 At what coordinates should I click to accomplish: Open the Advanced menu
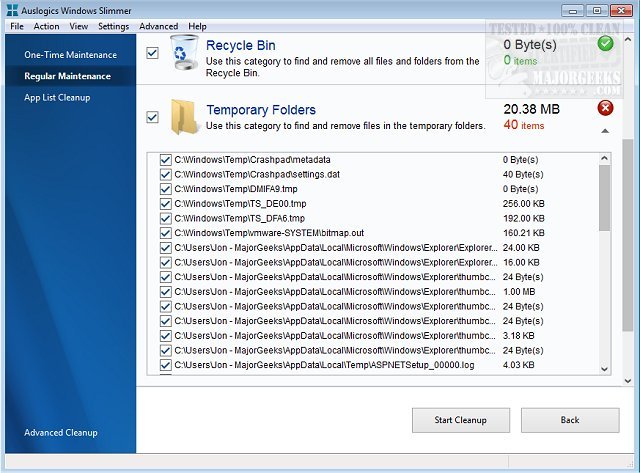pos(158,26)
